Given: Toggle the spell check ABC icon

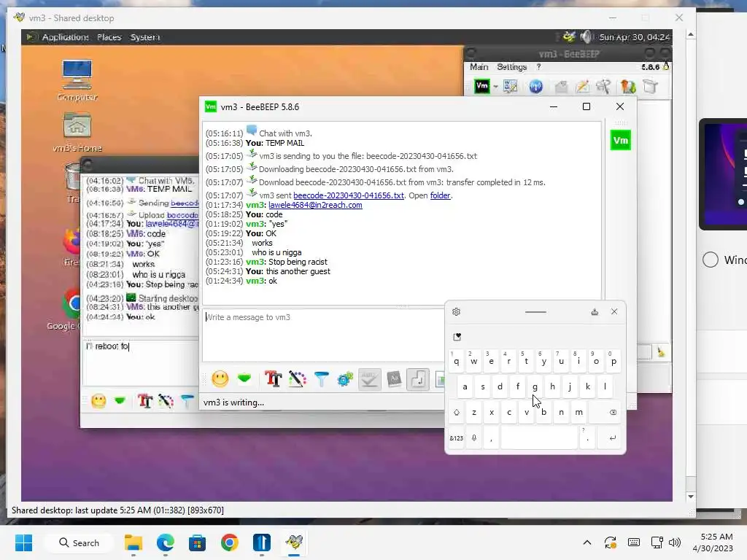Looking at the screenshot, I should [x=369, y=379].
